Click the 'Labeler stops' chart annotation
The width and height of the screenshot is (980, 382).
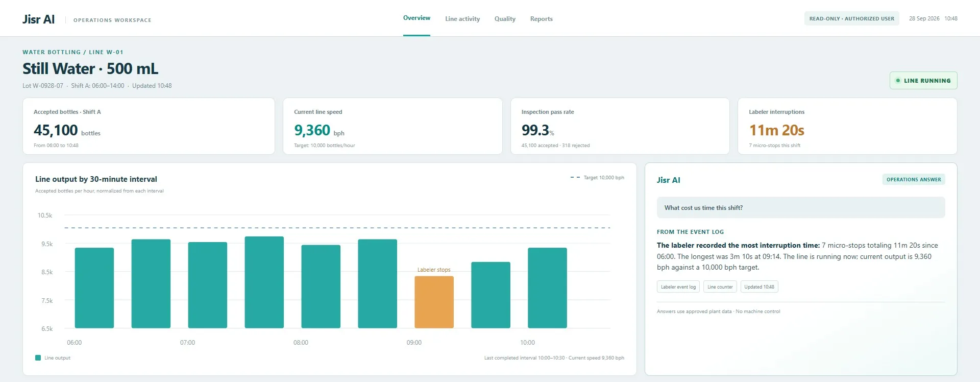(434, 270)
